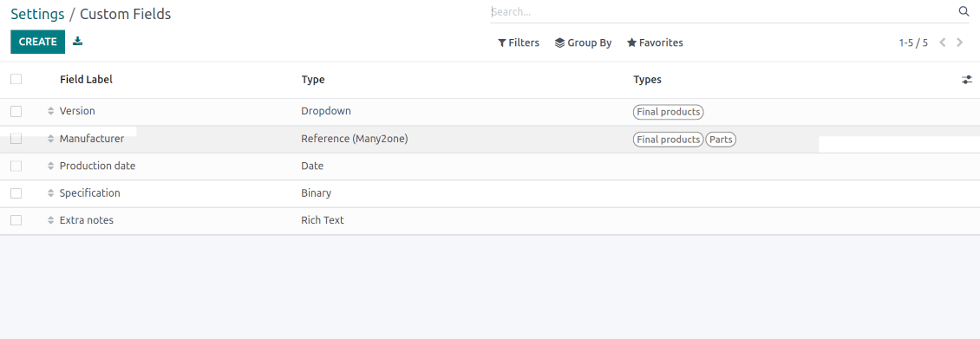Go back to Settings breadcrumb
The width and height of the screenshot is (980, 339).
[37, 14]
